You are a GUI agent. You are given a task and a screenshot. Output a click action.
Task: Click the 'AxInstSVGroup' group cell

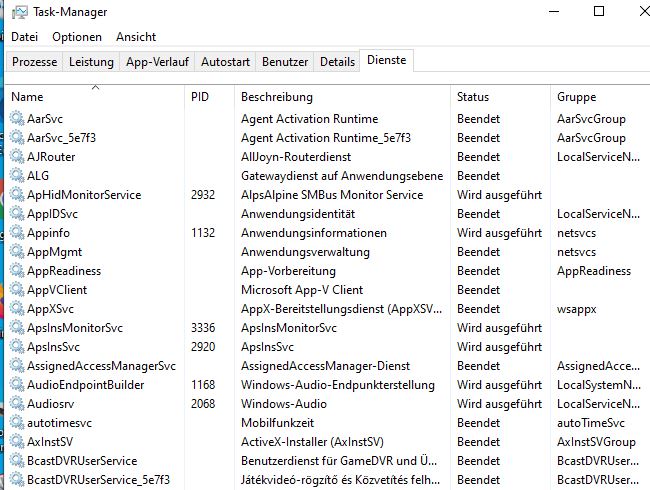(596, 442)
